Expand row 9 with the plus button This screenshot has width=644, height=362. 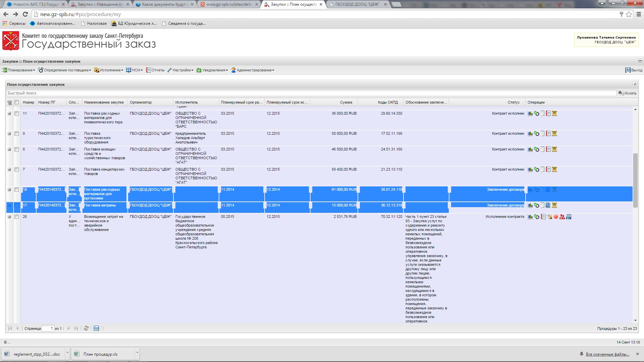click(x=9, y=134)
